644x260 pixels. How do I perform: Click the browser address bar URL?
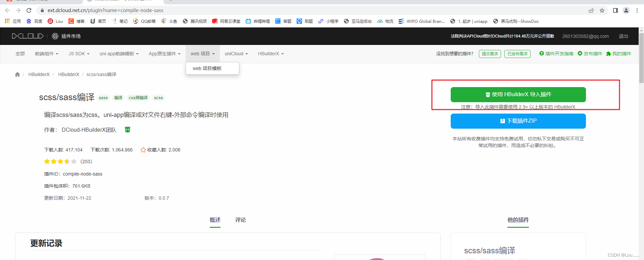[105, 10]
